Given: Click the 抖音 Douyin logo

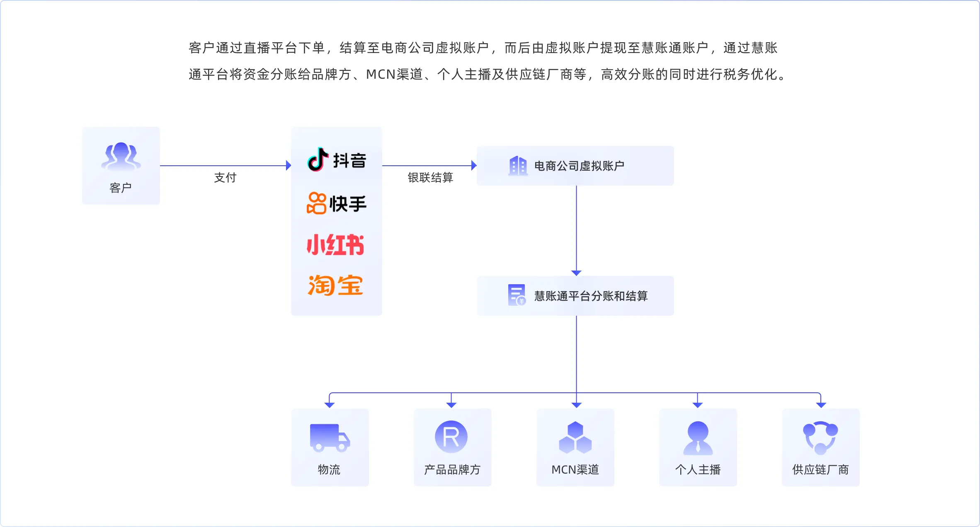Looking at the screenshot, I should point(336,160).
